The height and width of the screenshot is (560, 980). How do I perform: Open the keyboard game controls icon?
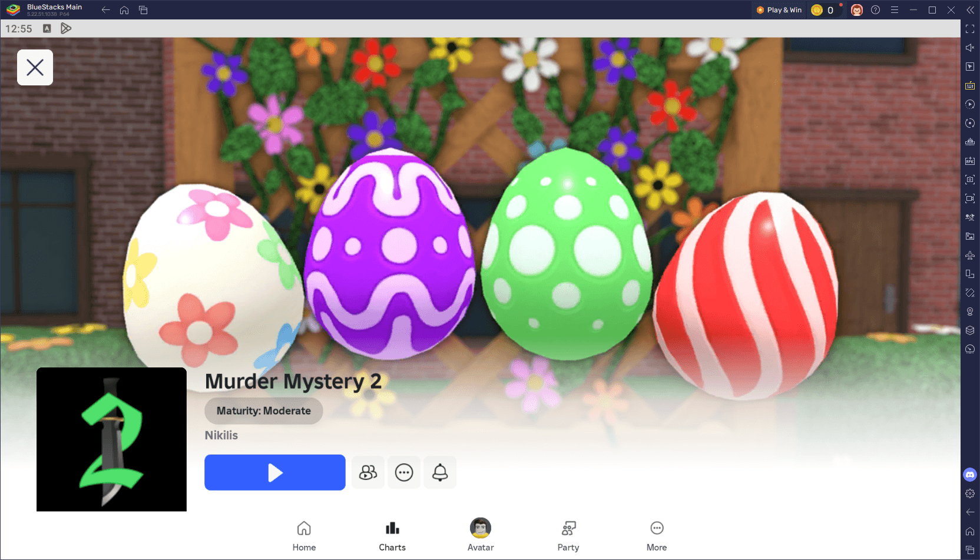(970, 85)
